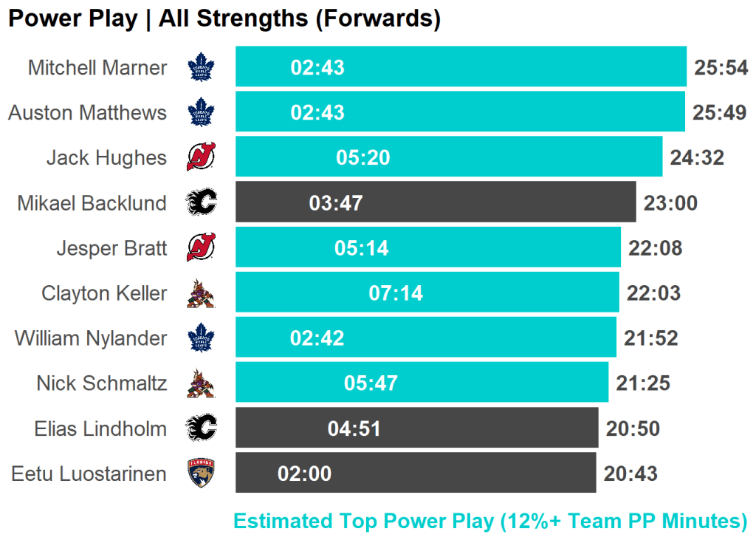Screen dimensions: 756x540
Task: Click the Florida Panthers logo beside Eetu Luostarinen
Action: click(x=201, y=474)
